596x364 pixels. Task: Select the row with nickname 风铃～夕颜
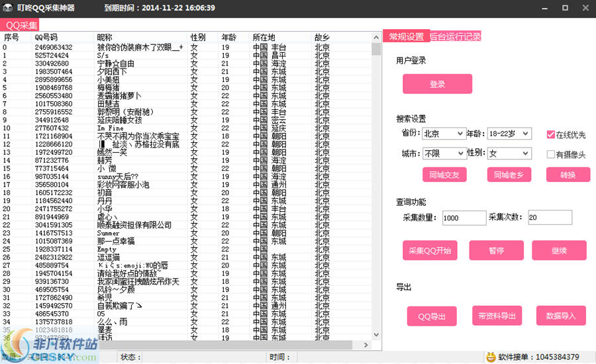tap(186, 289)
